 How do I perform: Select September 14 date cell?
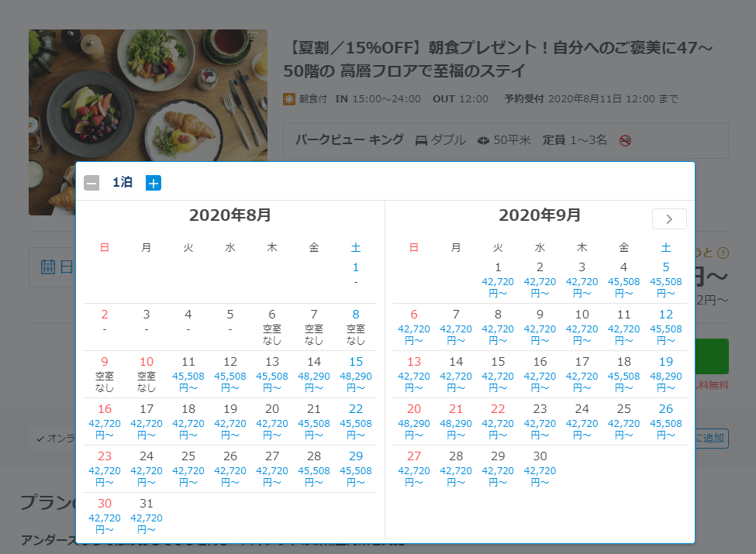(456, 374)
